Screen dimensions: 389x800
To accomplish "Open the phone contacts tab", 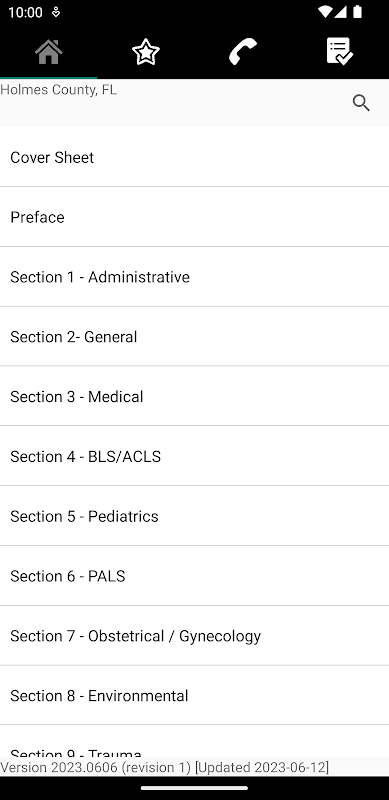I will [242, 52].
